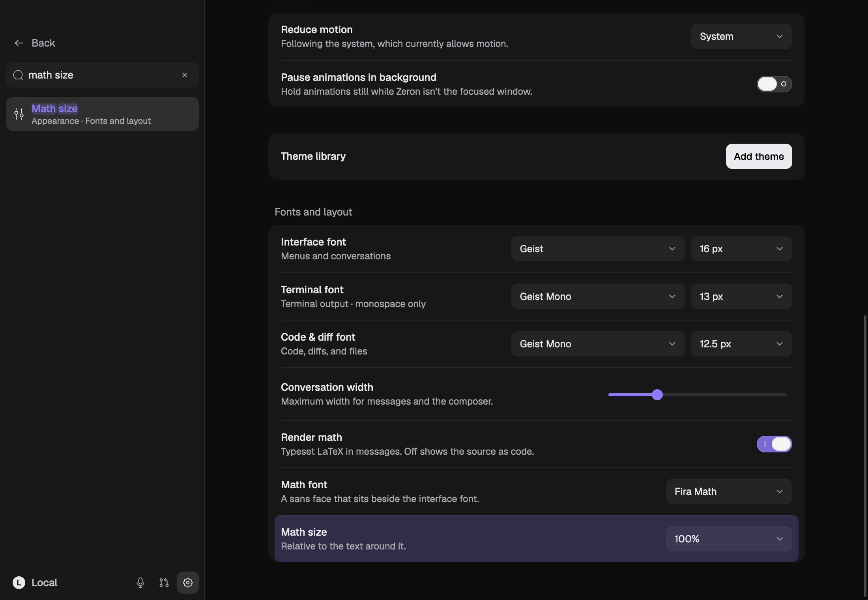Click the microphone icon
The height and width of the screenshot is (600, 868).
(x=140, y=583)
